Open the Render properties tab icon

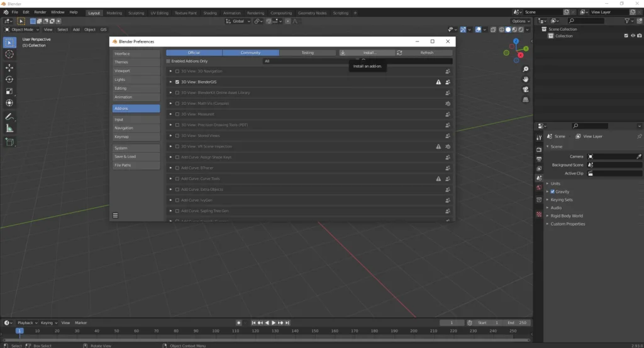(x=539, y=149)
